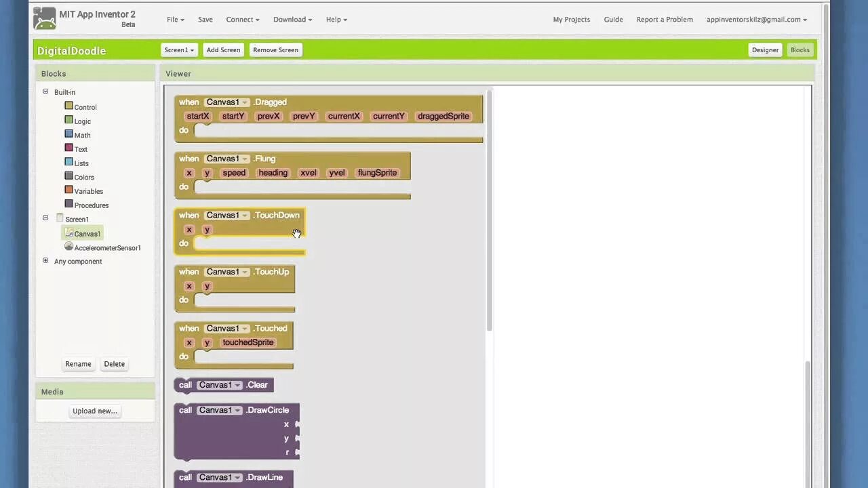Screen dimensions: 868x488
Task: Select the startX parameter in Dragged block
Action: pyautogui.click(x=198, y=116)
